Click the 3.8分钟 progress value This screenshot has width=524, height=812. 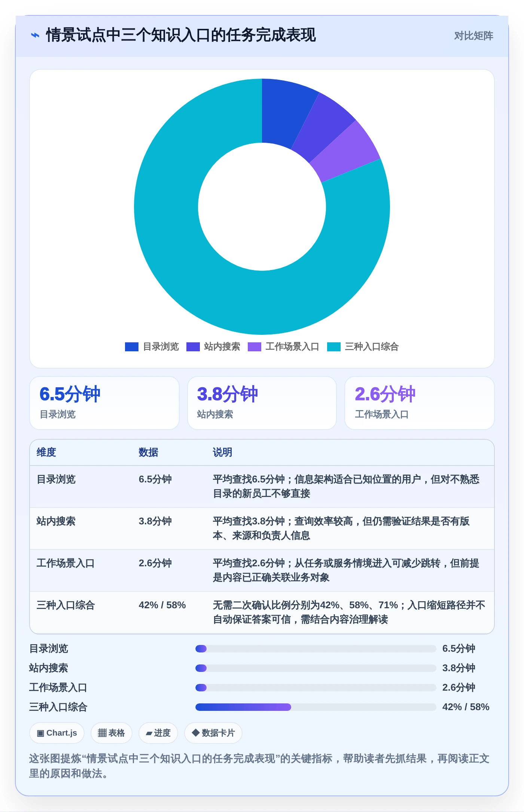point(458,668)
